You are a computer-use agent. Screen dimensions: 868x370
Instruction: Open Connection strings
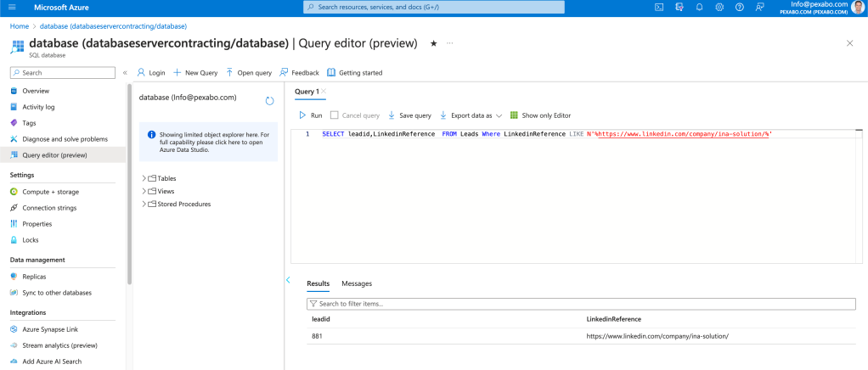point(49,207)
